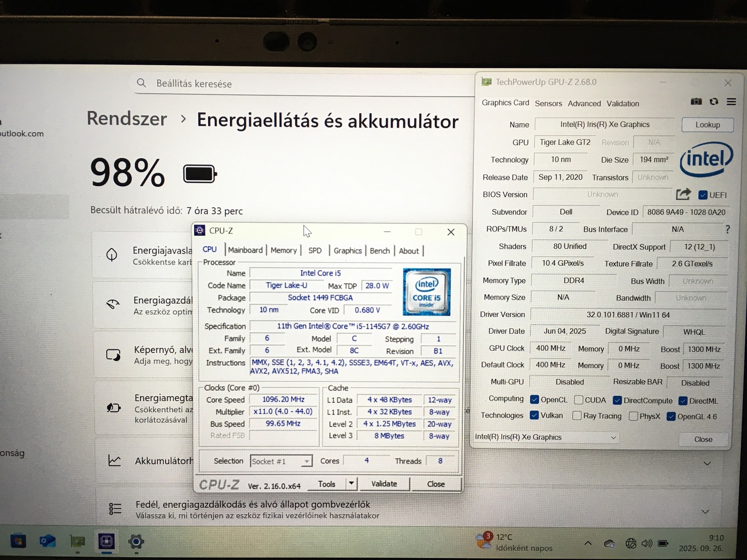
Task: Expand the Akkumulátorhasználat section chevron
Action: coord(707,464)
